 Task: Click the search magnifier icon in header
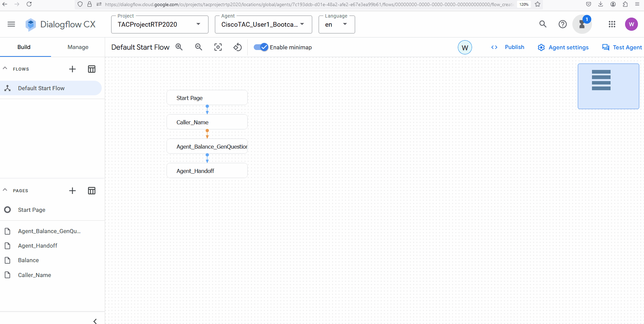[543, 24]
